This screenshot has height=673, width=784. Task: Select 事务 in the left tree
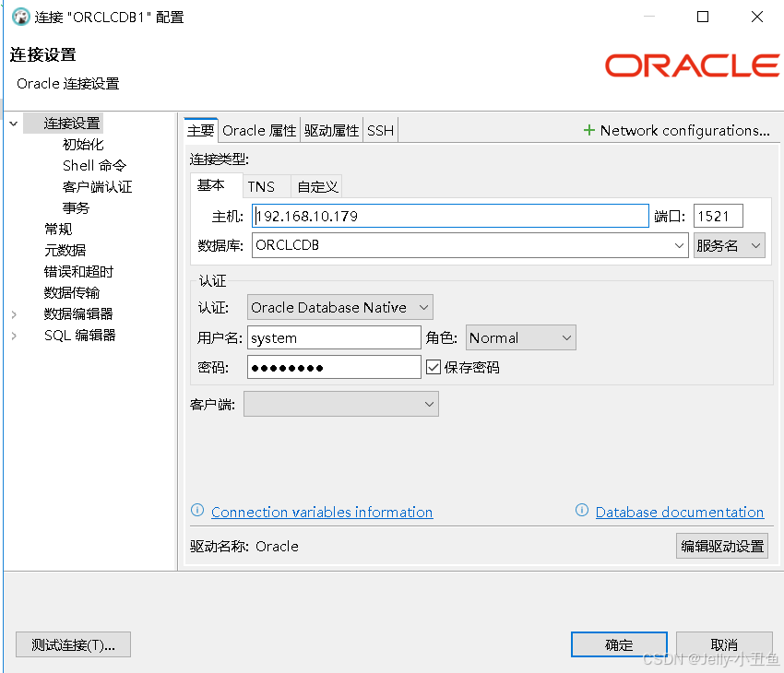tap(76, 207)
